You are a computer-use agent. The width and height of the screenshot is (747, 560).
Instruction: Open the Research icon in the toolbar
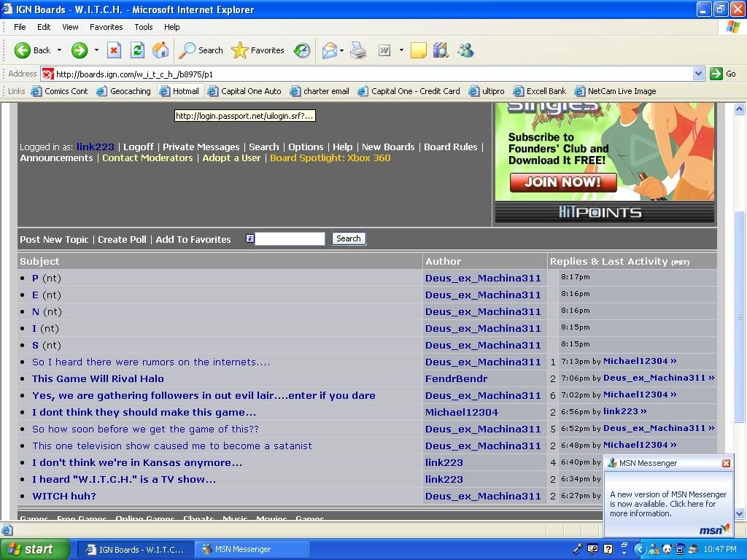[441, 50]
